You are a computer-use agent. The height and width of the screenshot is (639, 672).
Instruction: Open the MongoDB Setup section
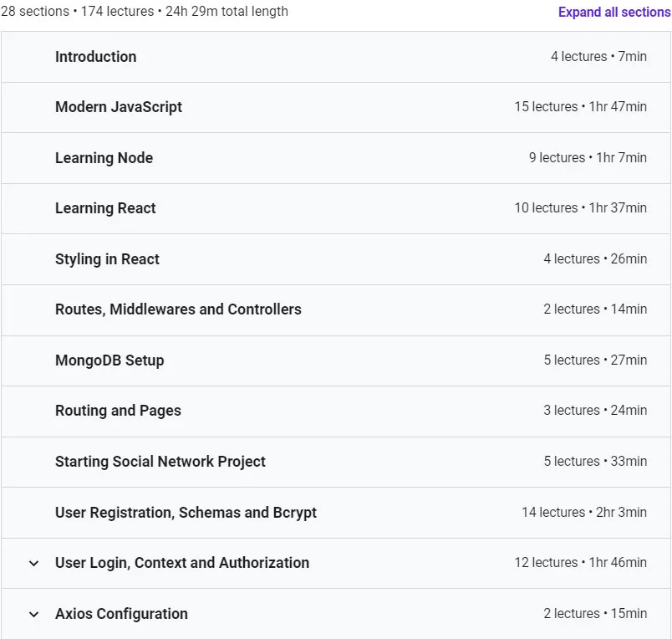[336, 360]
